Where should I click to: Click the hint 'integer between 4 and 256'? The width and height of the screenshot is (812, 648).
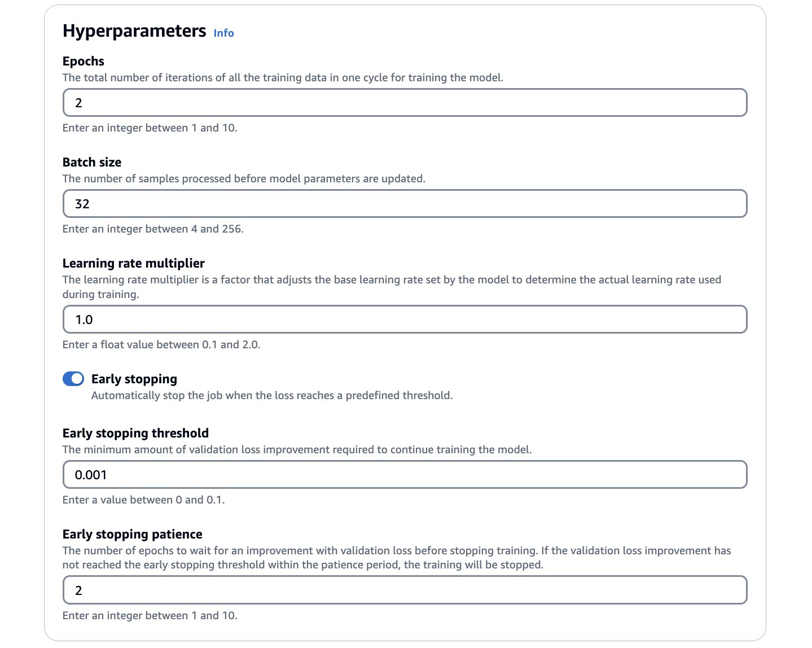click(153, 229)
